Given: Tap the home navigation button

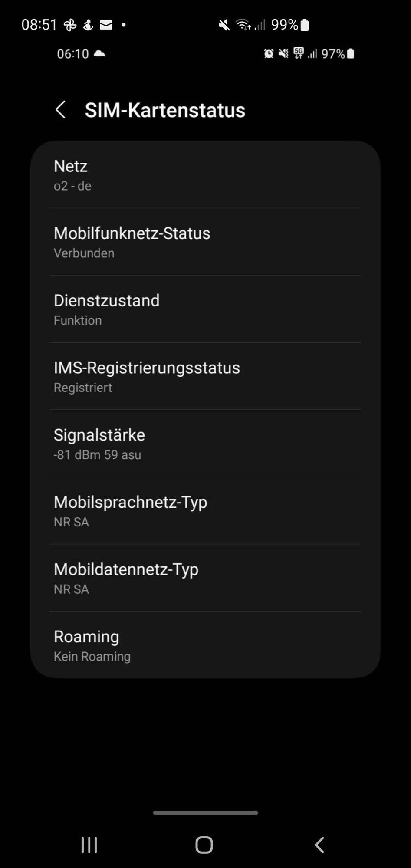Looking at the screenshot, I should tap(204, 845).
